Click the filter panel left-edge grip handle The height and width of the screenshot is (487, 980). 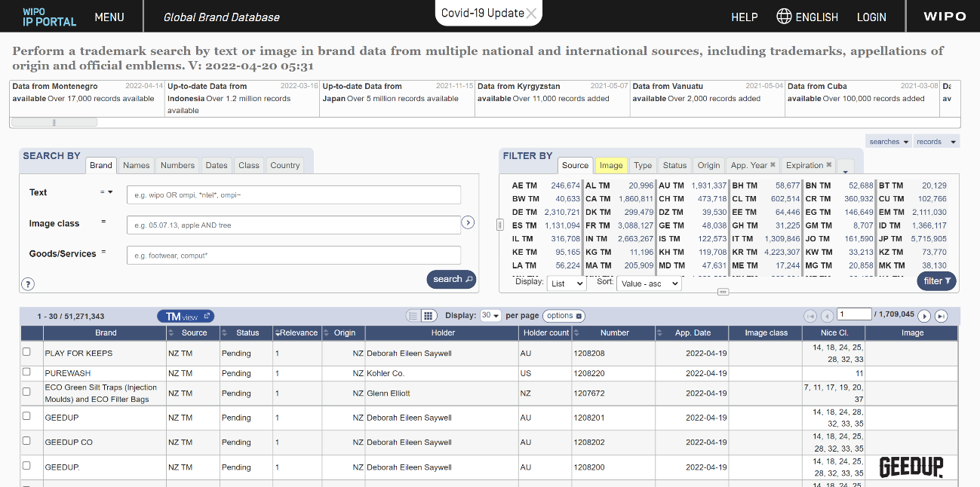[499, 225]
